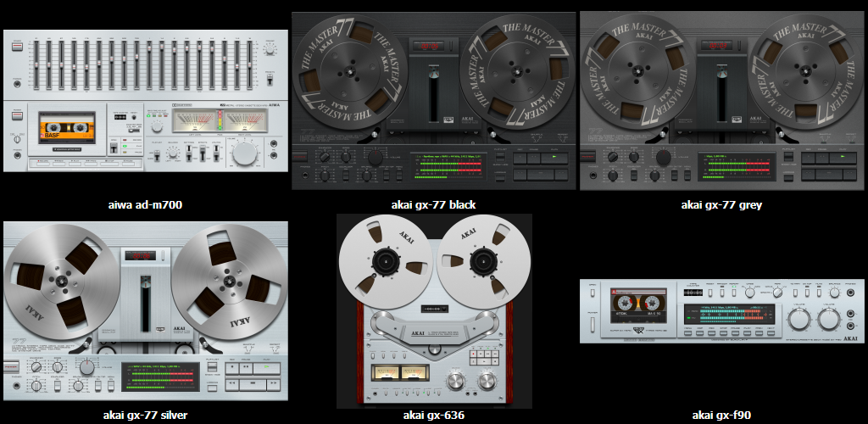The height and width of the screenshot is (424, 868).
Task: Click the right volume knob on akai gx-f90
Action: (x=829, y=320)
